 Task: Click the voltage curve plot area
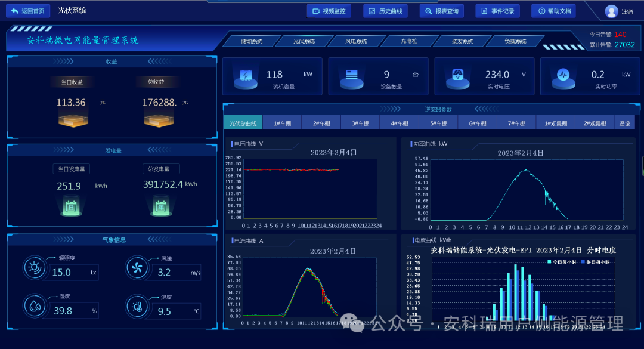pyautogui.click(x=310, y=189)
